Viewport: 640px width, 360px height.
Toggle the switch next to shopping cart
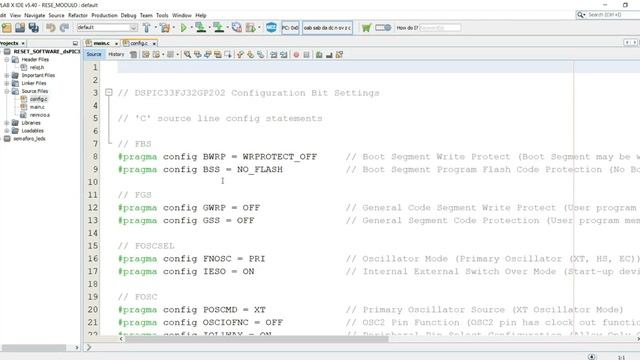pos(383,28)
